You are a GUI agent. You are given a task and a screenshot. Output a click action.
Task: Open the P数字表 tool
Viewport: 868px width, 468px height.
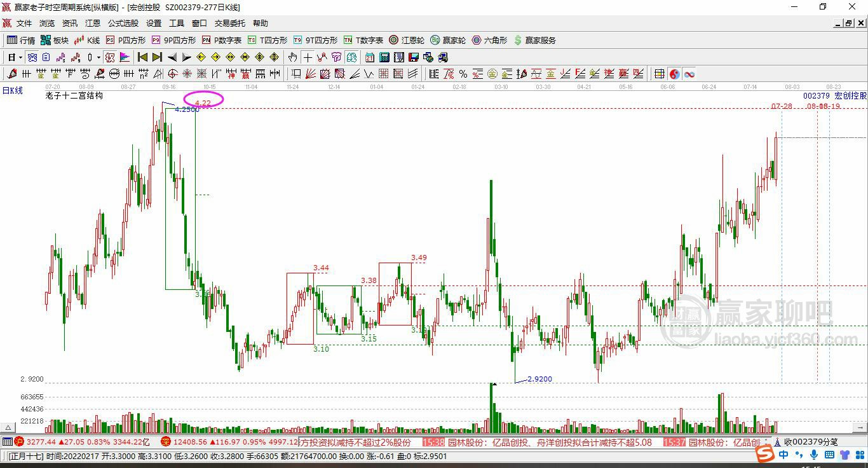pyautogui.click(x=222, y=40)
